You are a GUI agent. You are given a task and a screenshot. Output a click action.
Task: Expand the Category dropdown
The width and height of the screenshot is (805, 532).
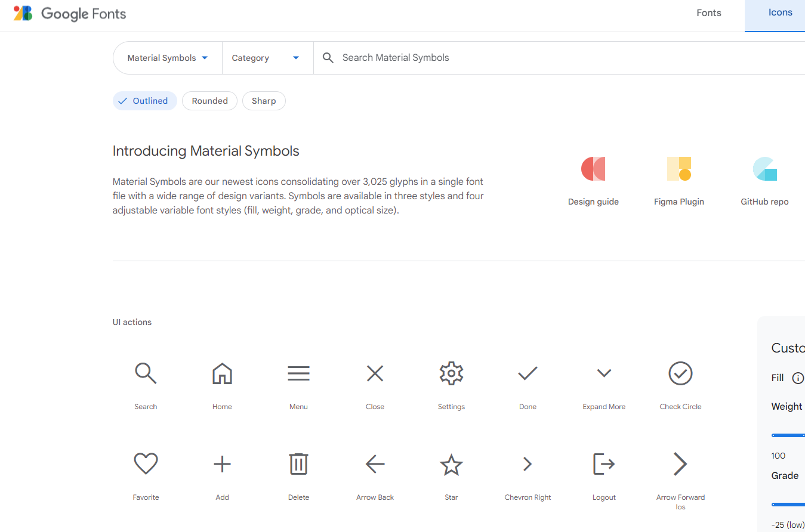pyautogui.click(x=266, y=58)
